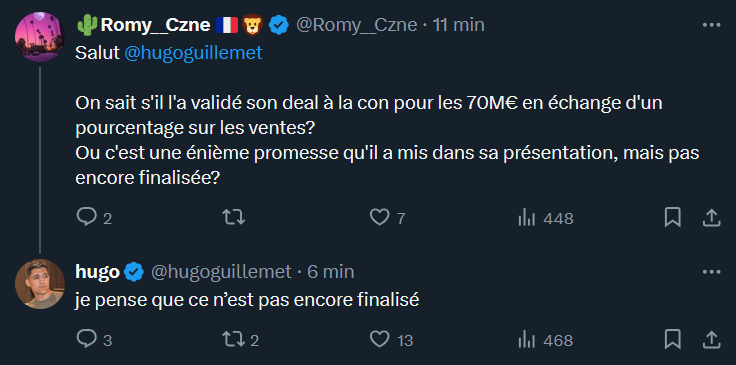Open hugo's profile picture
The image size is (736, 365).
(39, 283)
